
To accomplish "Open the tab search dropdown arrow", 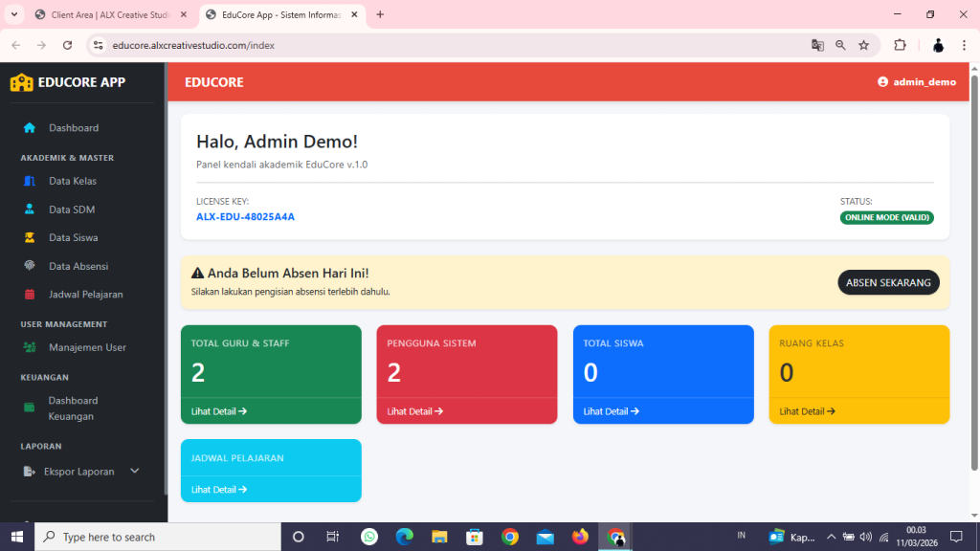I will [x=13, y=14].
